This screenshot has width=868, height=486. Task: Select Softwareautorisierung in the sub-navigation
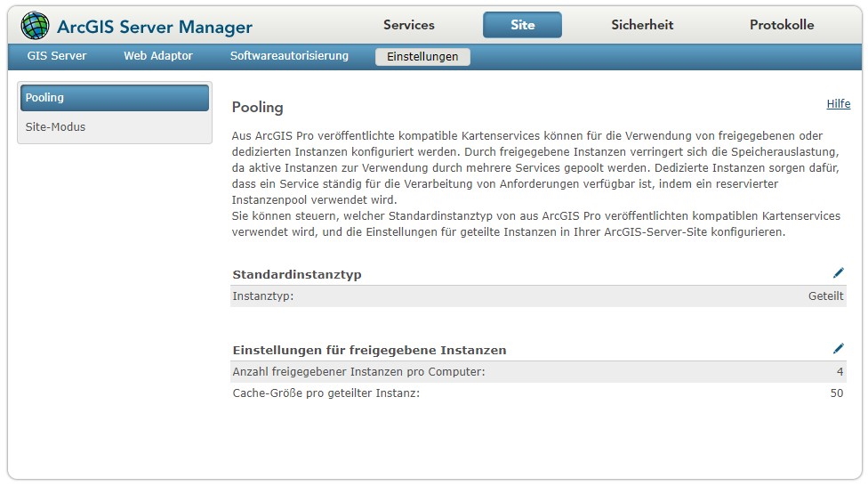(289, 56)
